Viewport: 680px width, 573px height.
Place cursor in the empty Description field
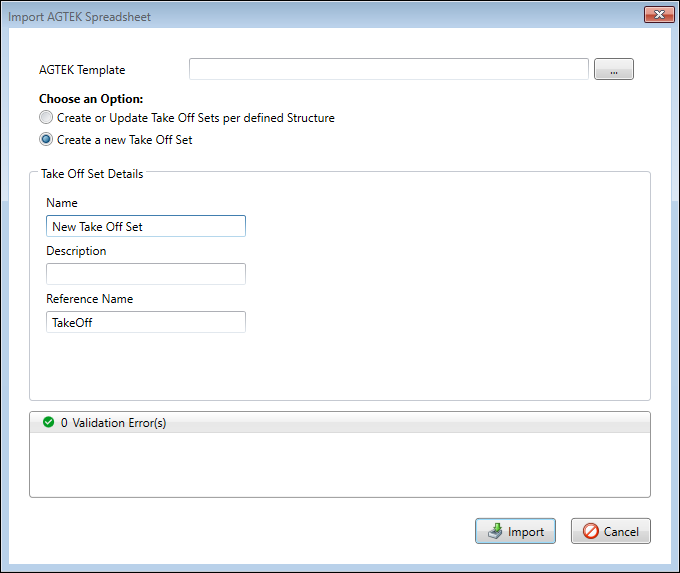pyautogui.click(x=146, y=274)
